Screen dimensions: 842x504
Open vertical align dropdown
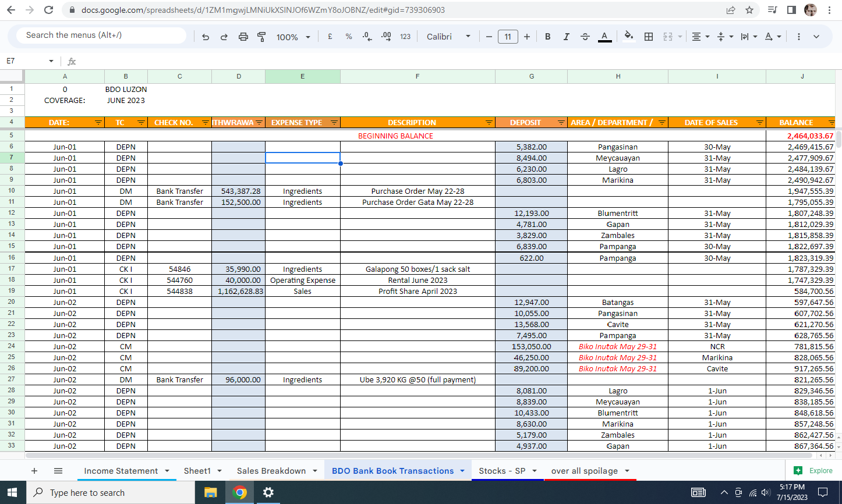click(x=724, y=37)
